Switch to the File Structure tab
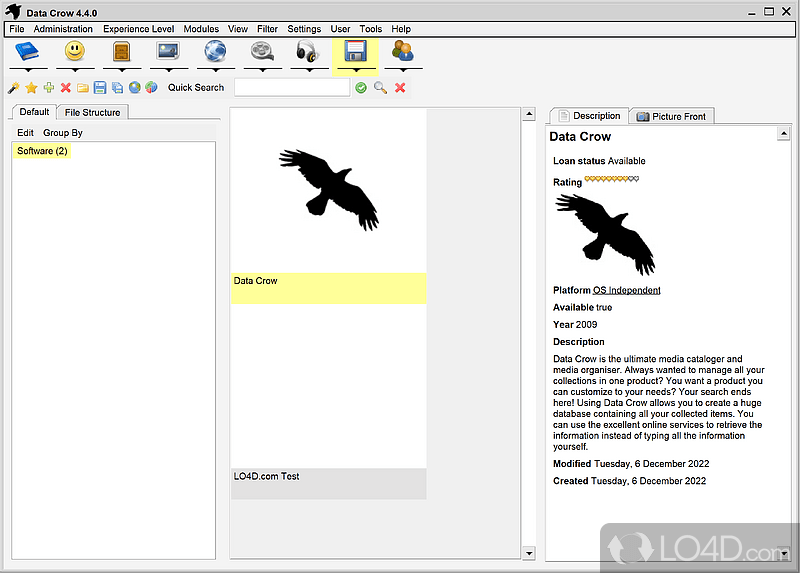The image size is (800, 573). tap(92, 112)
